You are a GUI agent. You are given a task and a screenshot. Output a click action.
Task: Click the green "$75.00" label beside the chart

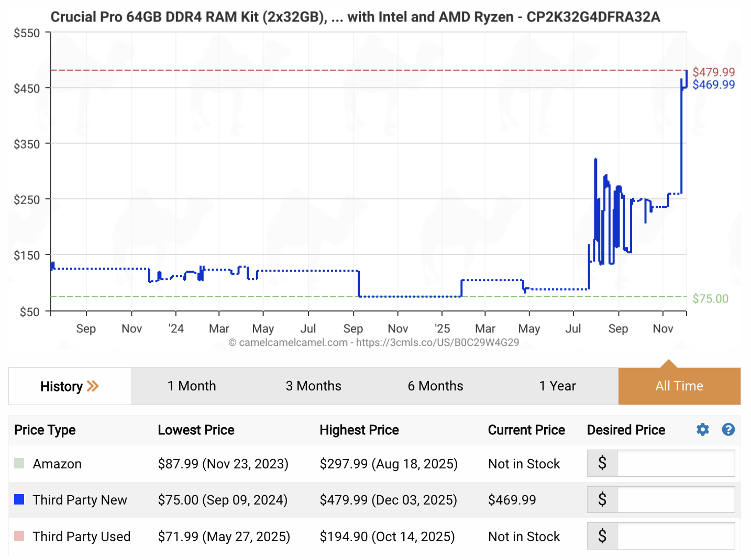point(710,298)
